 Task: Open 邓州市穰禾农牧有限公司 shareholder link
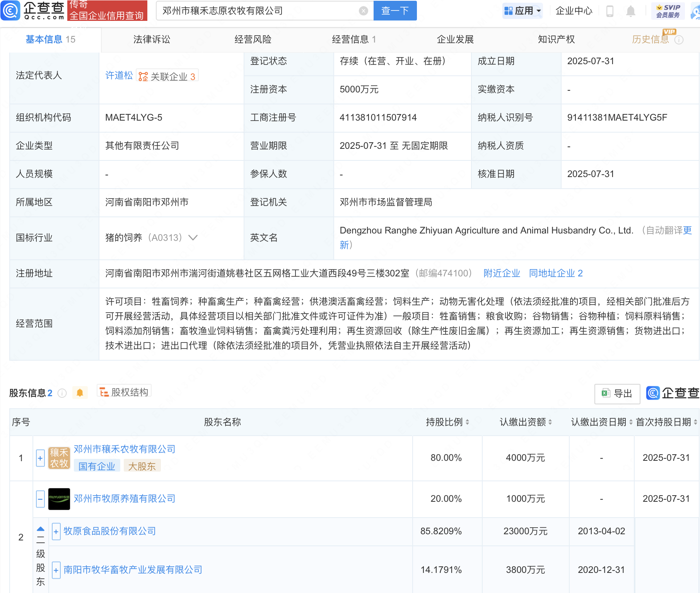pyautogui.click(x=125, y=449)
